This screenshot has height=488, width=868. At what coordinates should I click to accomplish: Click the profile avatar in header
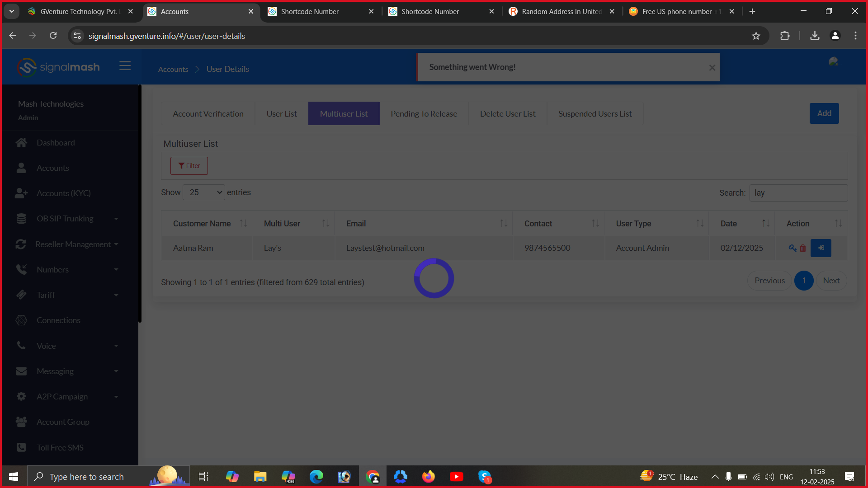coord(833,62)
